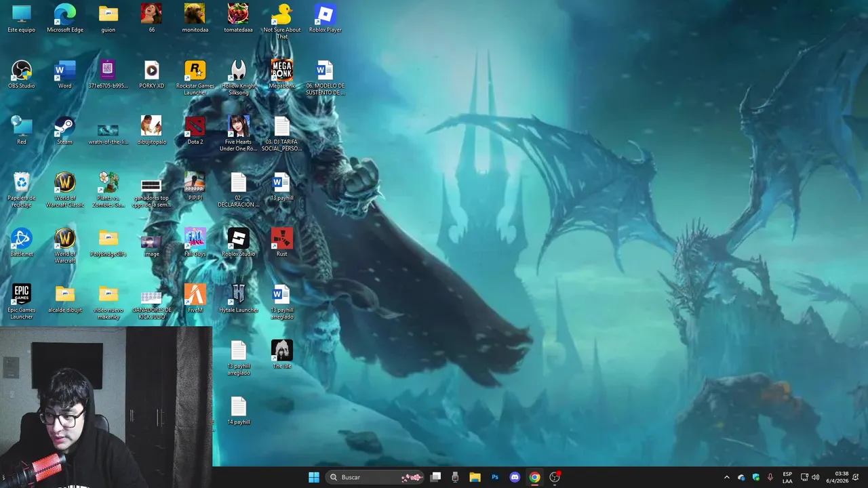The image size is (868, 488).
Task: Select the image file named 66
Action: pyautogui.click(x=152, y=18)
